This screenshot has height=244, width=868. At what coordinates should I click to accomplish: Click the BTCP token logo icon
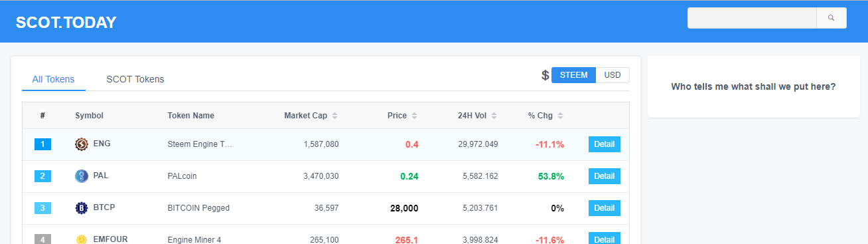click(82, 208)
